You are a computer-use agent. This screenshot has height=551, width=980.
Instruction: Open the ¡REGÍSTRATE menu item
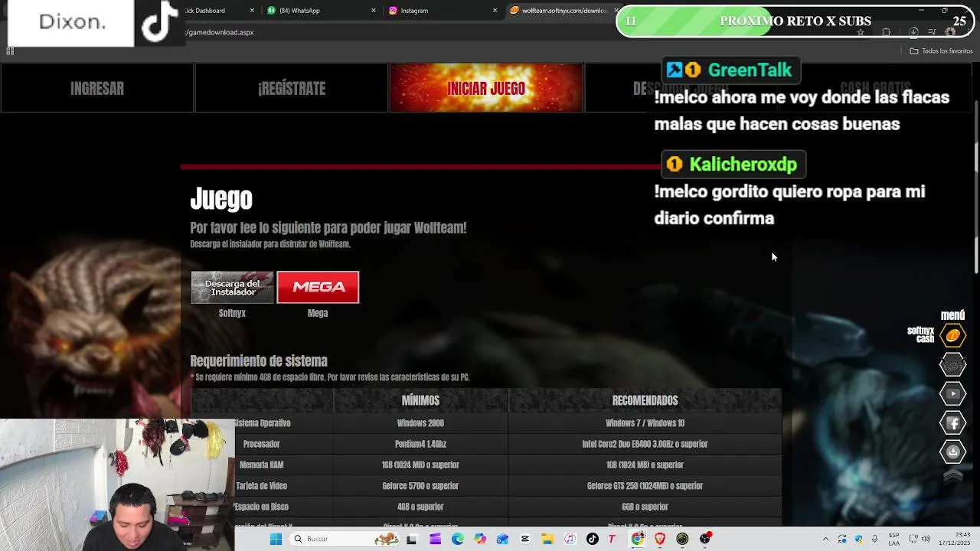[x=292, y=88]
